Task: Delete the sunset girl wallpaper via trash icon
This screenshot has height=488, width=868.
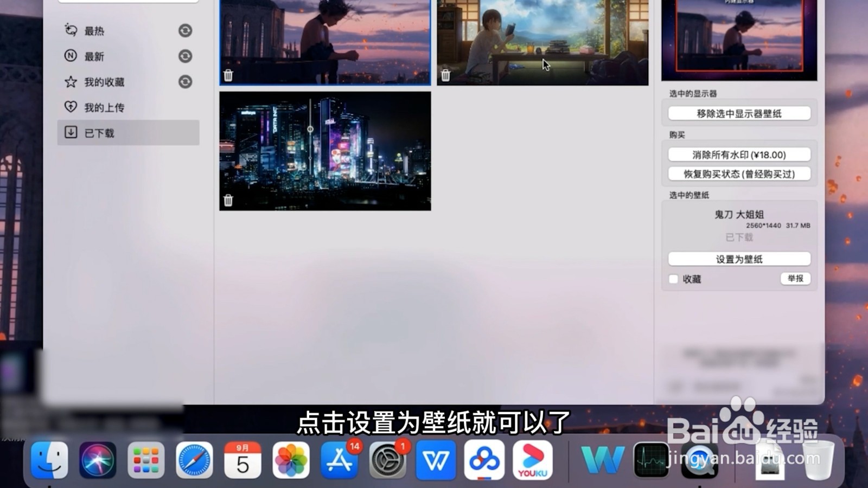Action: (x=228, y=75)
